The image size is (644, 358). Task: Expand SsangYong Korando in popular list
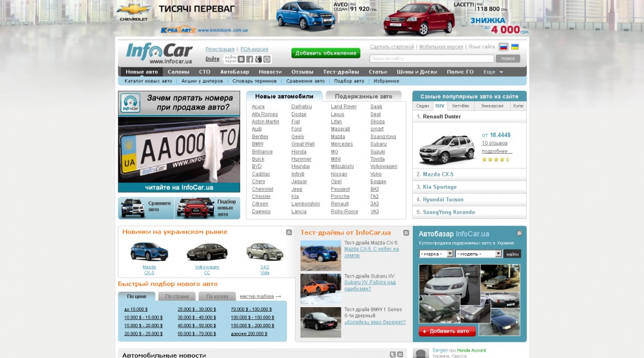click(x=469, y=212)
